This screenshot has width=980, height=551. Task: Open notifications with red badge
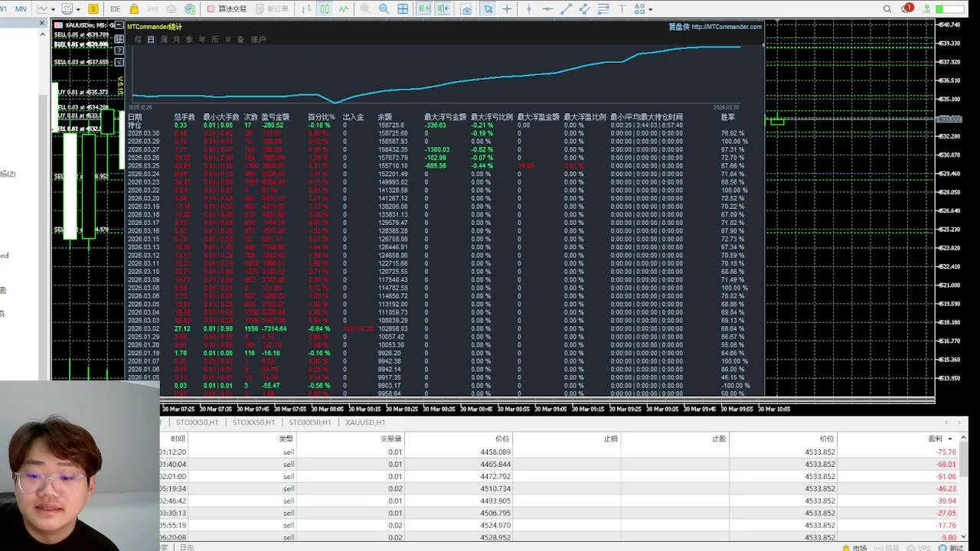click(906, 9)
